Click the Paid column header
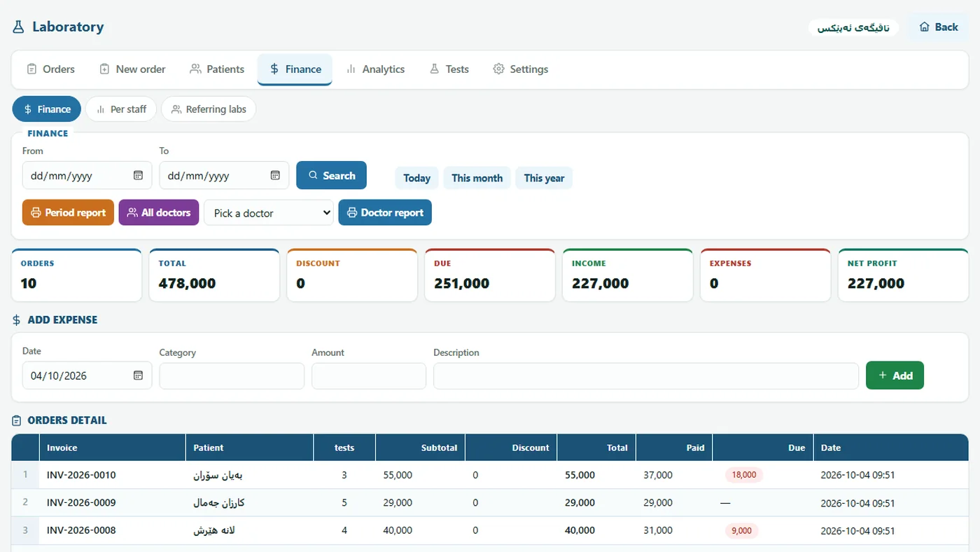Image resolution: width=980 pixels, height=552 pixels. 675,448
